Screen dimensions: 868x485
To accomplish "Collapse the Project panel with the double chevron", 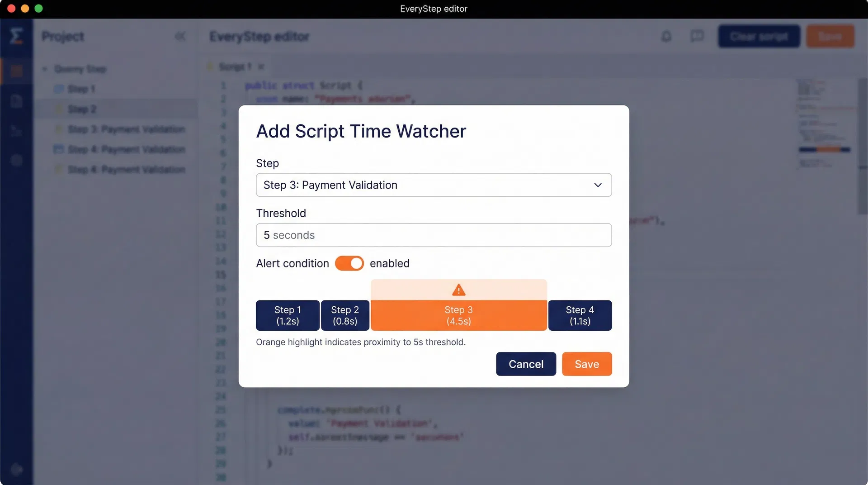I will point(181,36).
